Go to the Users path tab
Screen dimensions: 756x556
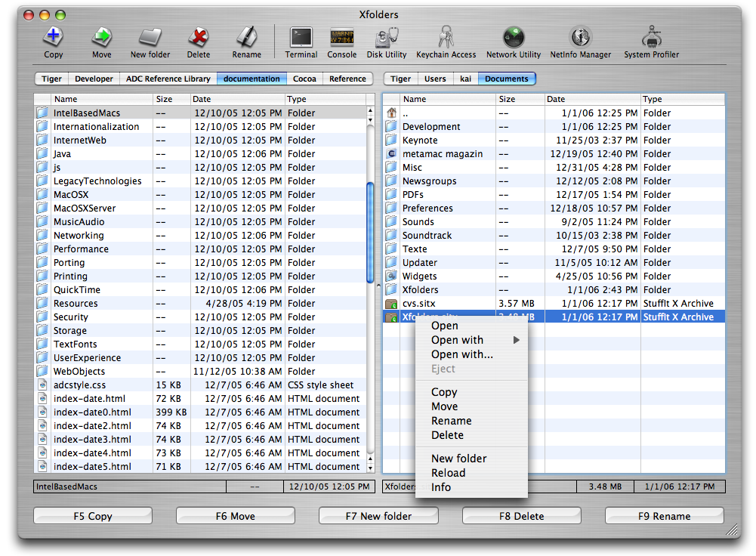pos(435,79)
